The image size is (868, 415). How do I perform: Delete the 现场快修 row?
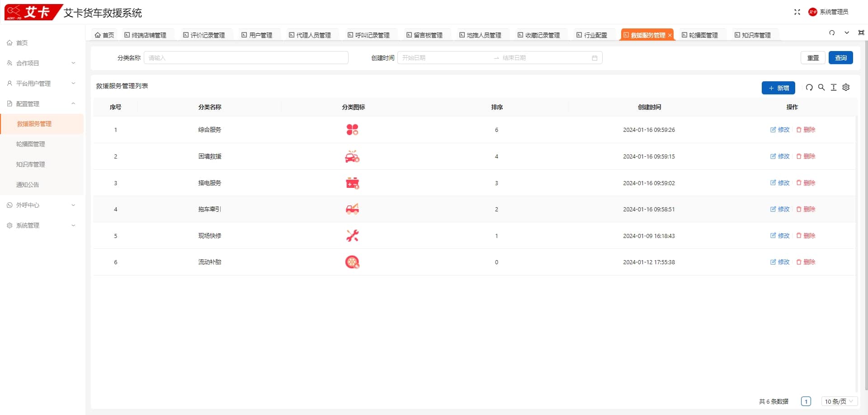tap(806, 236)
